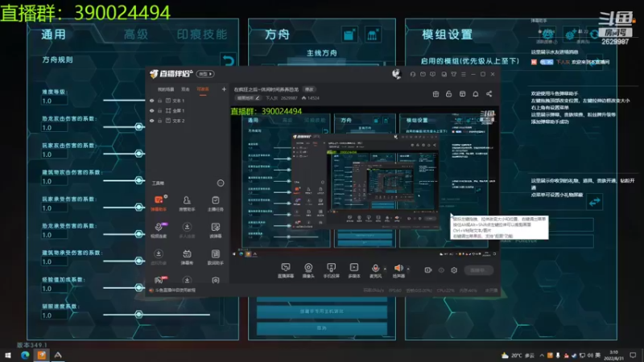Add 摄像头 camera source
644x362 pixels.
click(x=308, y=270)
